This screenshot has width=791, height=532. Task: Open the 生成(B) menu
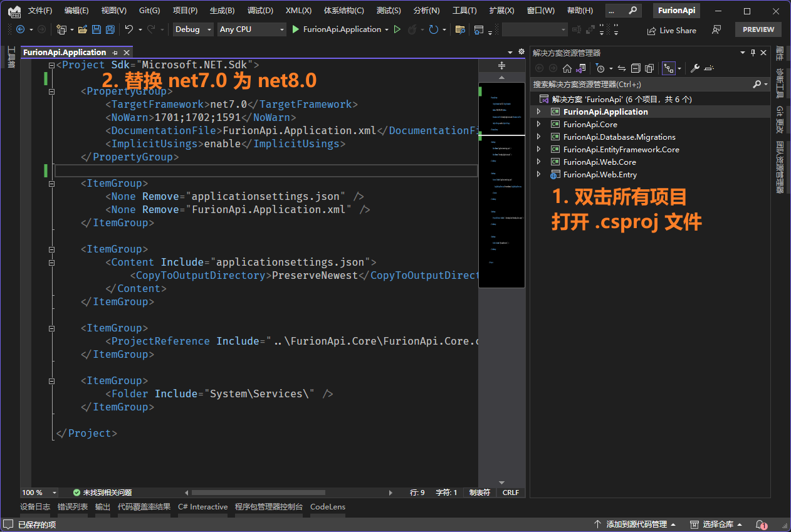click(x=222, y=11)
